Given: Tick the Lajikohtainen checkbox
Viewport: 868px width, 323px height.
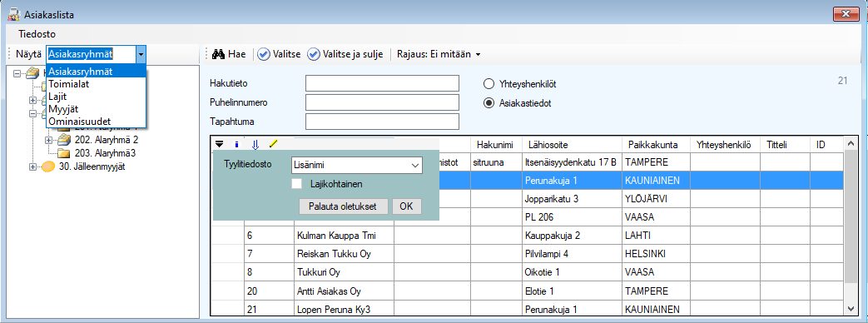Looking at the screenshot, I should coord(297,183).
